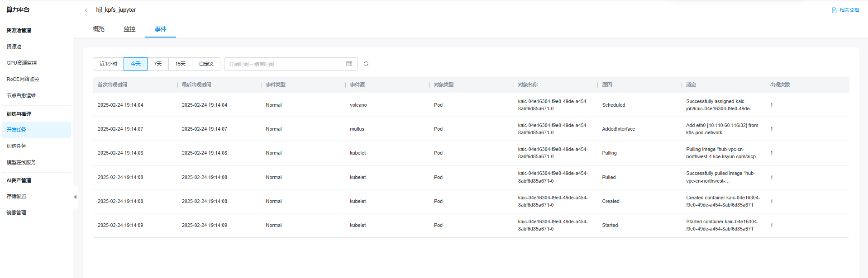Screen dimensions: 868x278
Task: Choose the 自定义 custom time range
Action: click(x=206, y=64)
